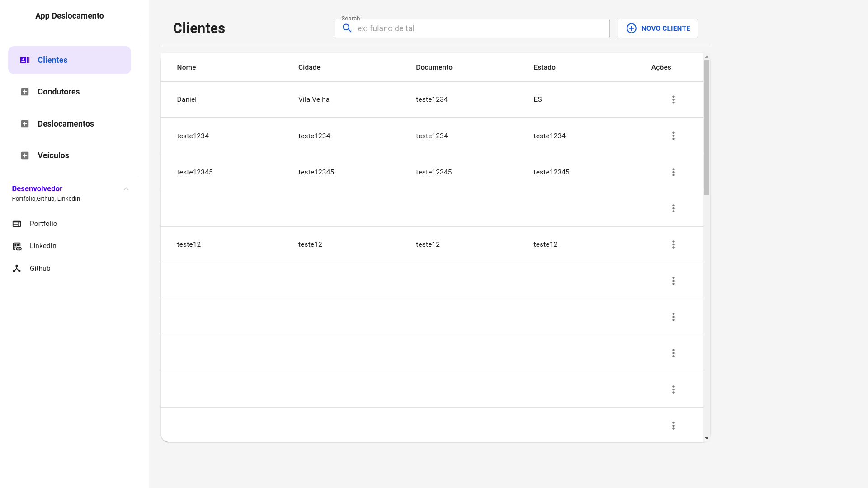Go to the Veículos page
Screen dimensions: 868x488
(x=53, y=155)
